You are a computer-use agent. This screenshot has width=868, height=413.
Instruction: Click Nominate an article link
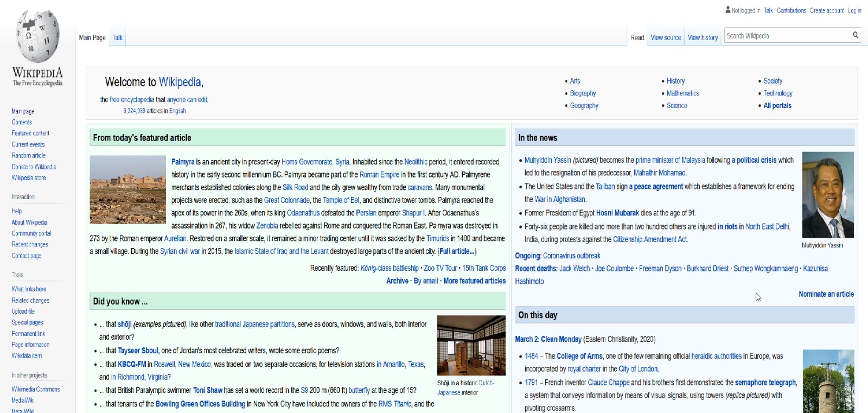coord(826,294)
